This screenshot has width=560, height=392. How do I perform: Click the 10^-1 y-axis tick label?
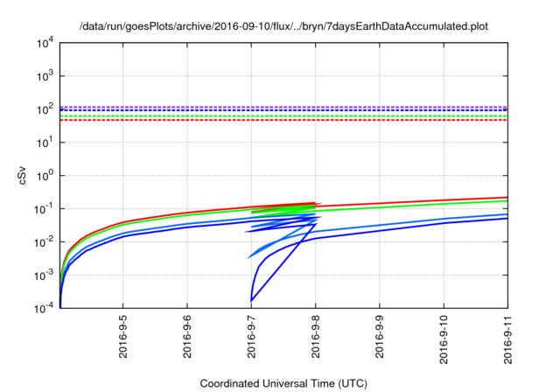(x=44, y=208)
